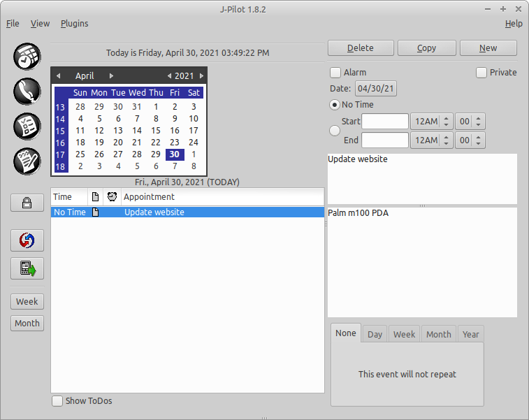This screenshot has height=420, width=529.
Task: Open the Datebook application icon
Action: [x=27, y=57]
